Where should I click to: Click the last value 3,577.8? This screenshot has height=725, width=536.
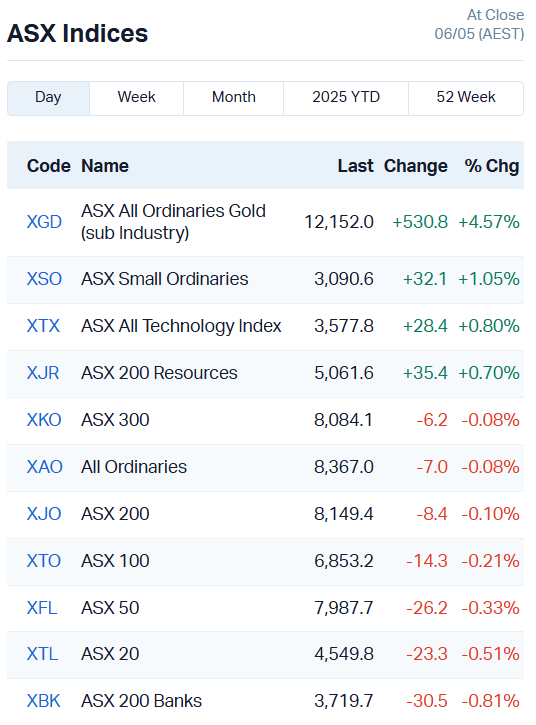point(344,326)
